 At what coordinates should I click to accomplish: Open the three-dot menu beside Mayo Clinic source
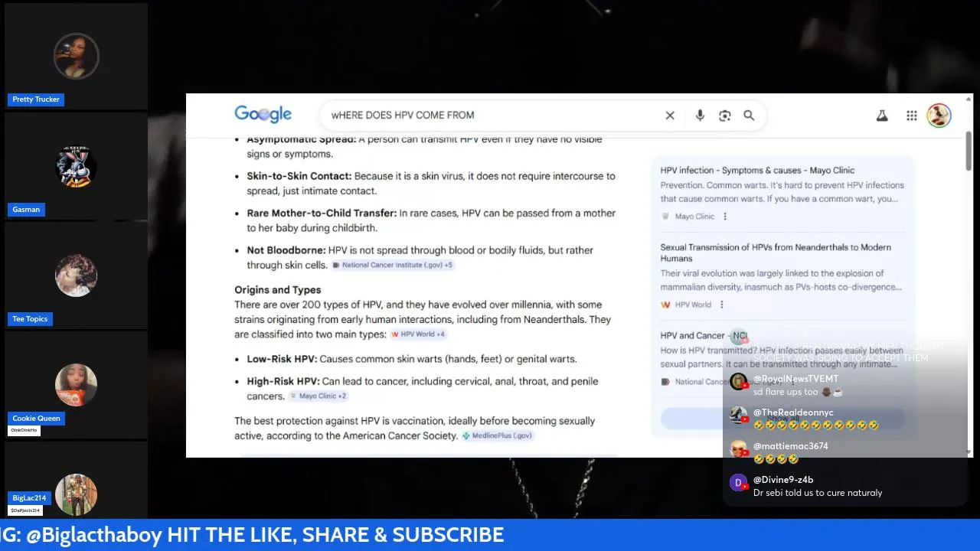coord(725,217)
